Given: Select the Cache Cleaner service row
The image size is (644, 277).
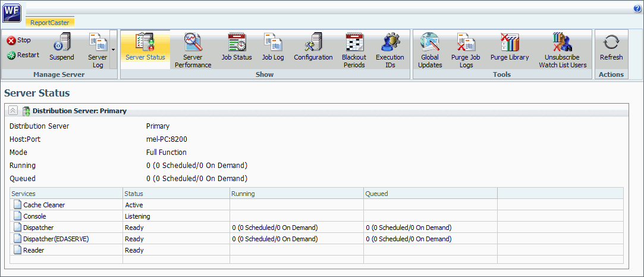Looking at the screenshot, I should 316,204.
